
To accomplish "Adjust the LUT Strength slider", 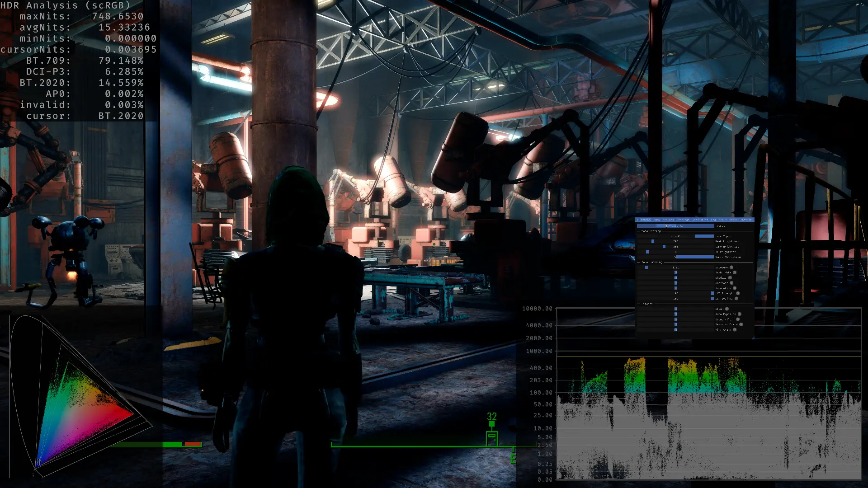I will 675,293.
